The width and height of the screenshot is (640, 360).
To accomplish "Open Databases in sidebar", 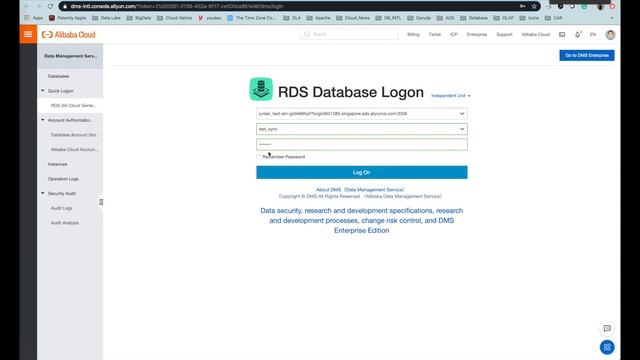I will coord(58,76).
